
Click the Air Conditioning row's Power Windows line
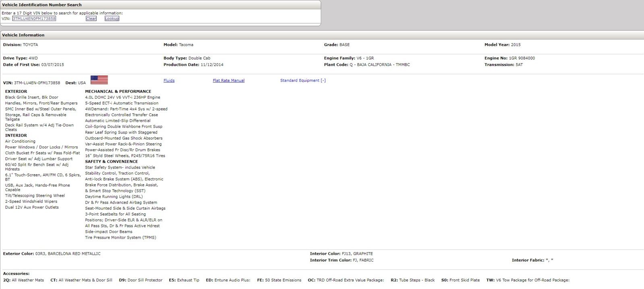(x=41, y=147)
